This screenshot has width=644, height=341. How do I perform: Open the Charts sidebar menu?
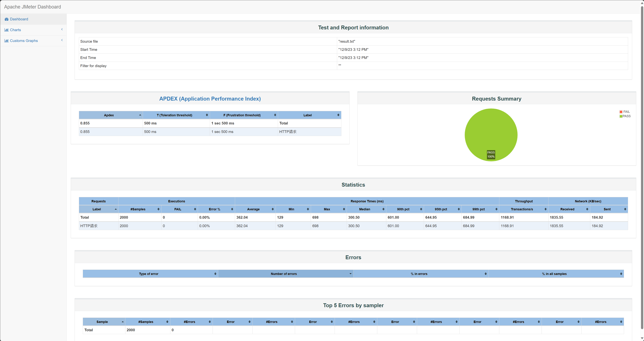click(16, 30)
